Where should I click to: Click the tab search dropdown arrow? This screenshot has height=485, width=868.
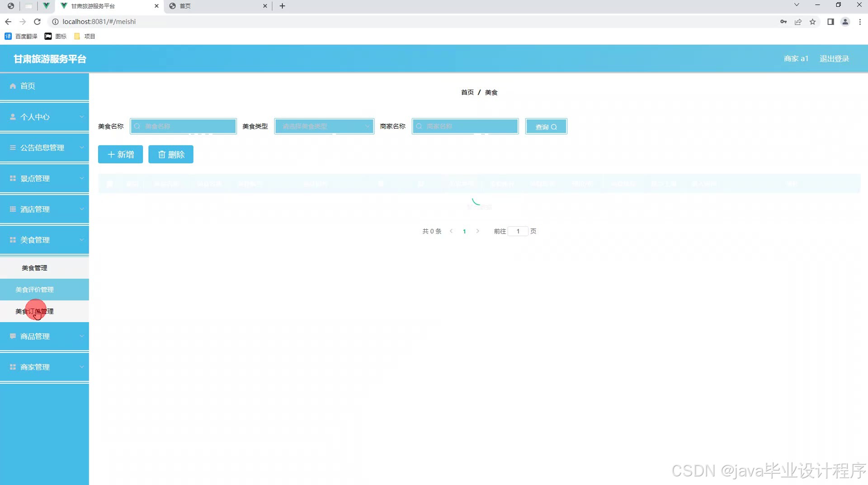(797, 5)
